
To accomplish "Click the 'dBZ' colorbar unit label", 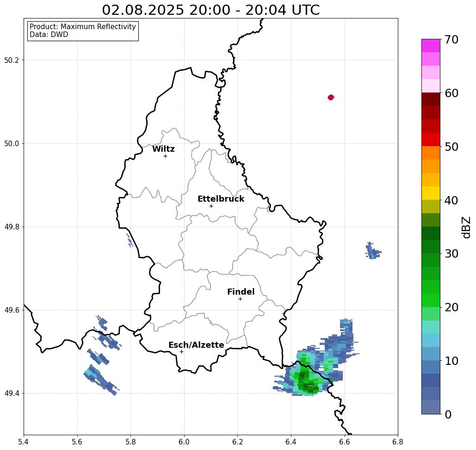I will [x=466, y=227].
